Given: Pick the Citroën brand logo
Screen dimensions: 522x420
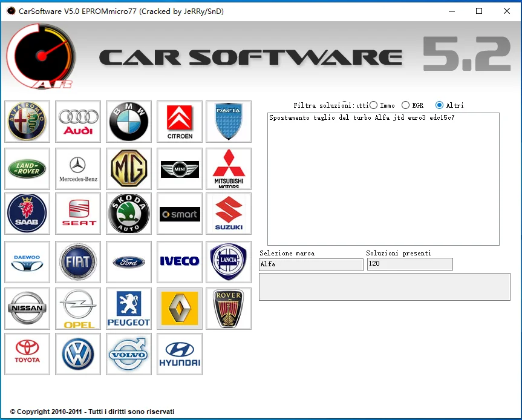Looking at the screenshot, I should point(180,122).
